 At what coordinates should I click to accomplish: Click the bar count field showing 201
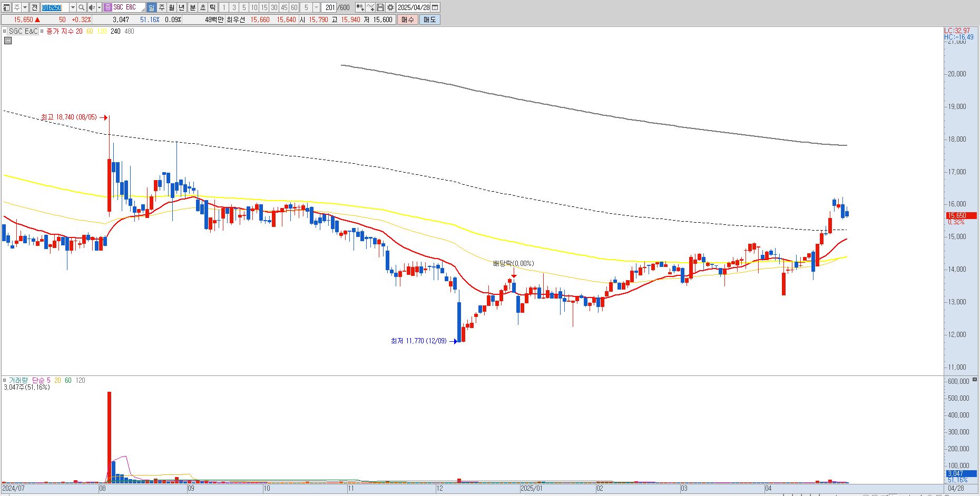[329, 7]
